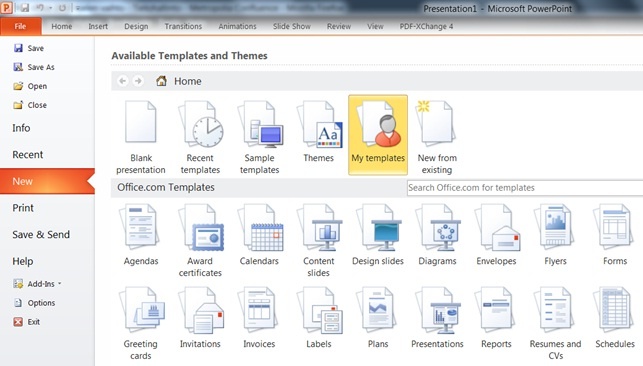Click Save As in the sidebar

(34, 67)
